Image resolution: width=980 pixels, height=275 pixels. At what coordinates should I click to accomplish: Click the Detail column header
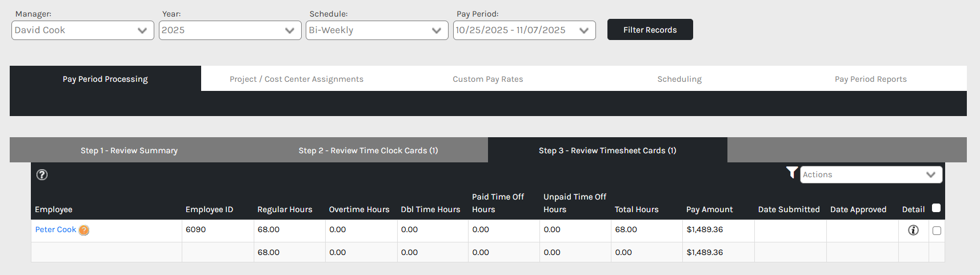[x=913, y=210]
